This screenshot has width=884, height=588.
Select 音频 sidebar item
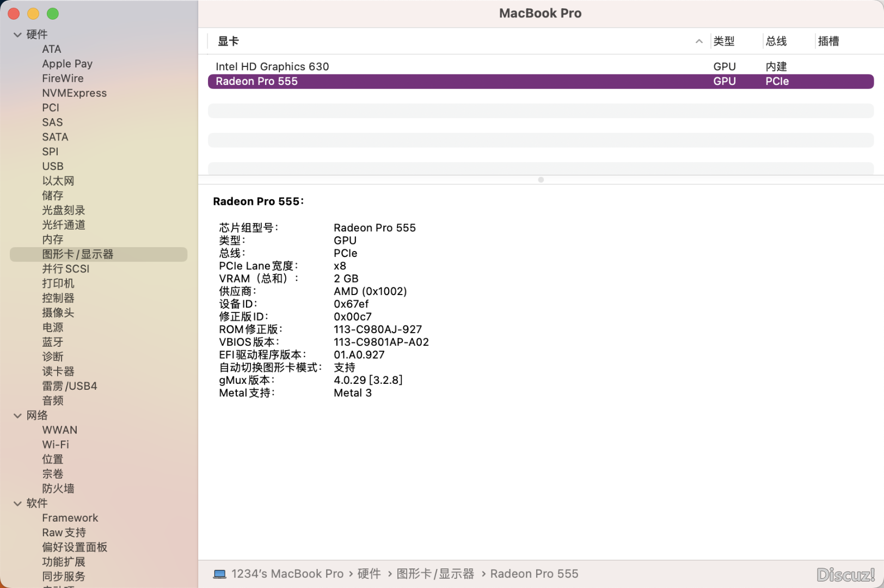[53, 401]
